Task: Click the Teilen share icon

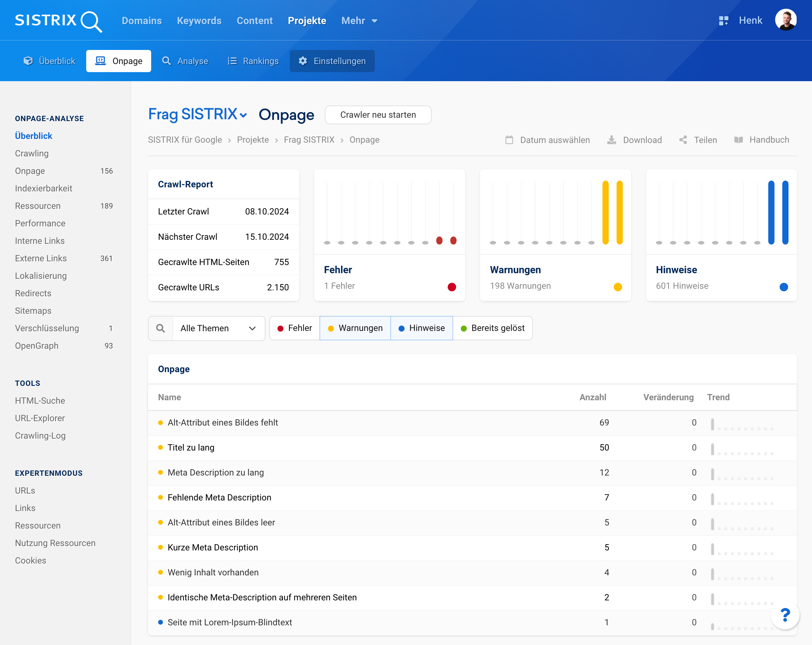Action: click(x=683, y=140)
